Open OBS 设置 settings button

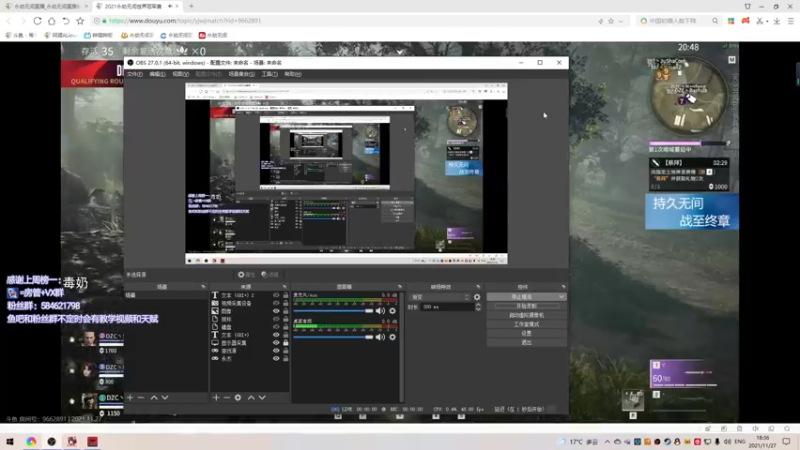527,334
